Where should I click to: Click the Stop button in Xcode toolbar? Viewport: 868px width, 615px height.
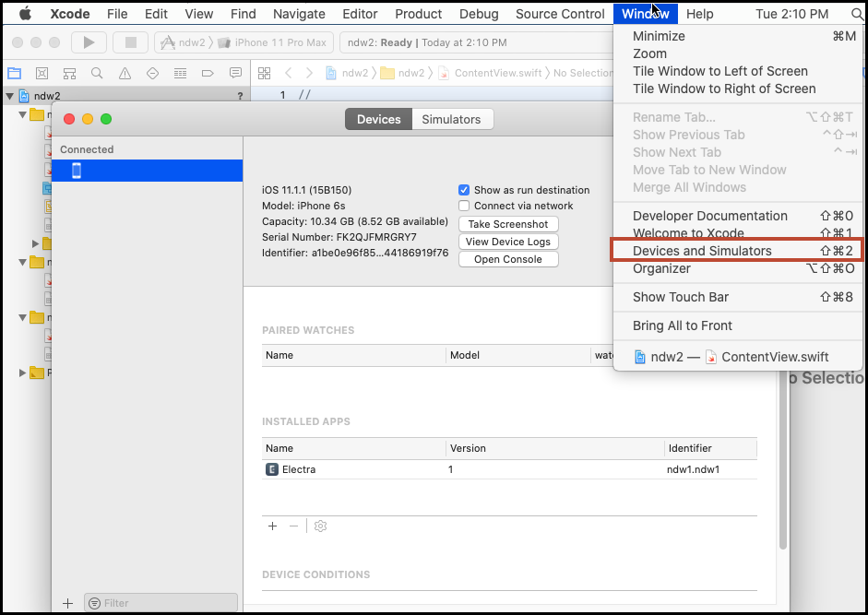[131, 42]
